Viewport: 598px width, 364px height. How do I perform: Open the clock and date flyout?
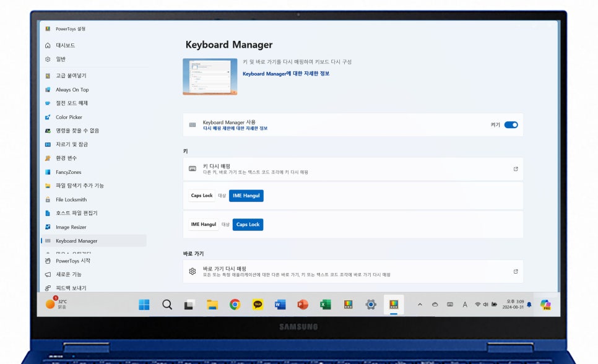(513, 305)
